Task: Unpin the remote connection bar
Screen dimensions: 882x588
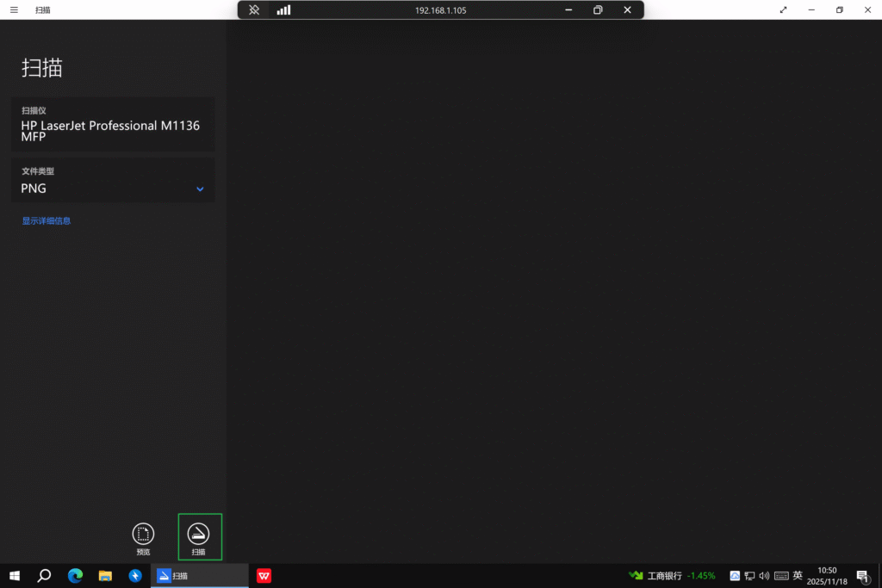Action: pyautogui.click(x=254, y=10)
